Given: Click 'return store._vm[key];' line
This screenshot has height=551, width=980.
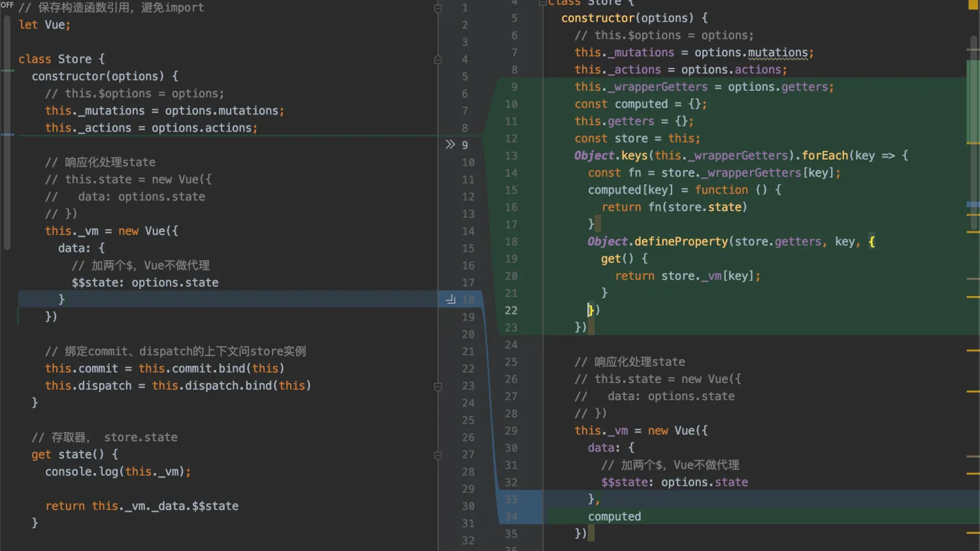Looking at the screenshot, I should (688, 276).
